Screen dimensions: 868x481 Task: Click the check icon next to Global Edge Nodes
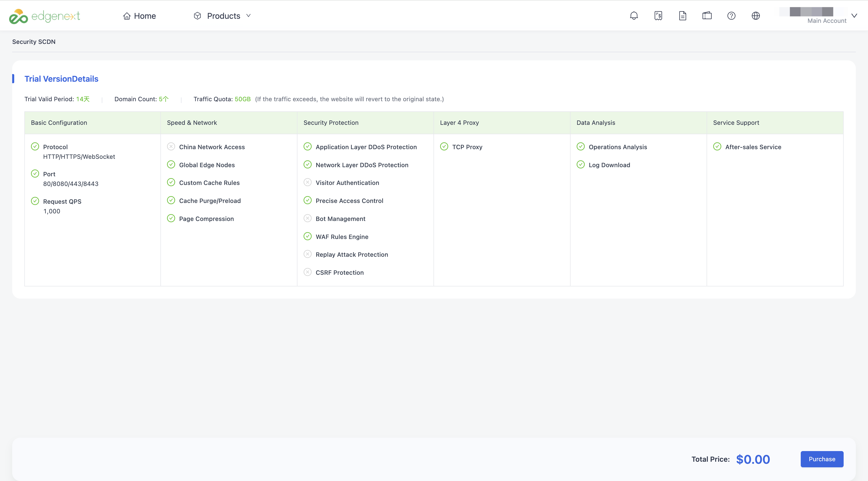click(171, 164)
